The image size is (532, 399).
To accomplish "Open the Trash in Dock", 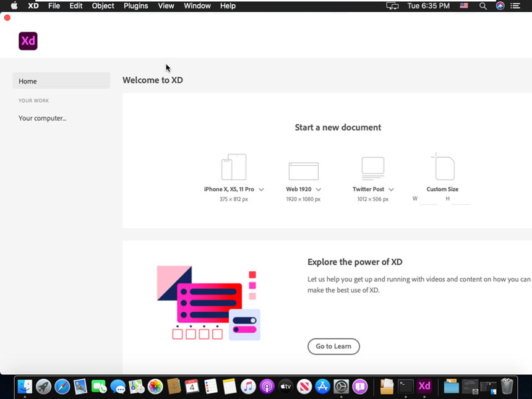I will click(x=507, y=387).
